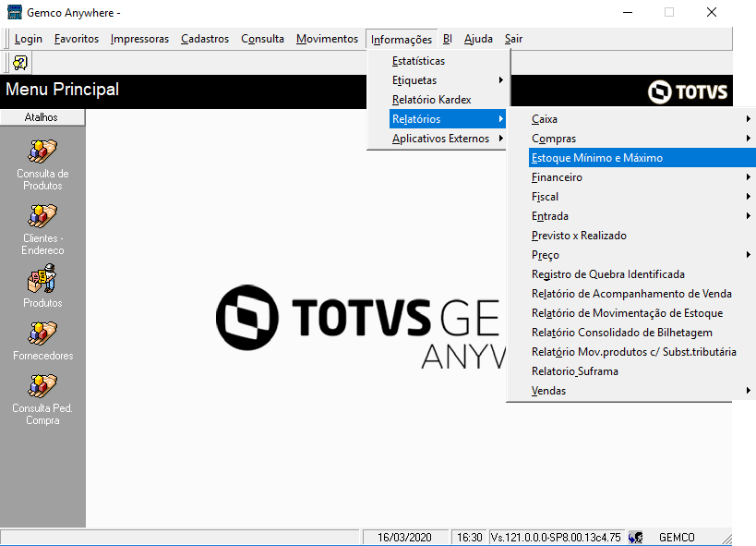756x546 pixels.
Task: Expand the Vendas reports submenu
Action: click(x=642, y=391)
